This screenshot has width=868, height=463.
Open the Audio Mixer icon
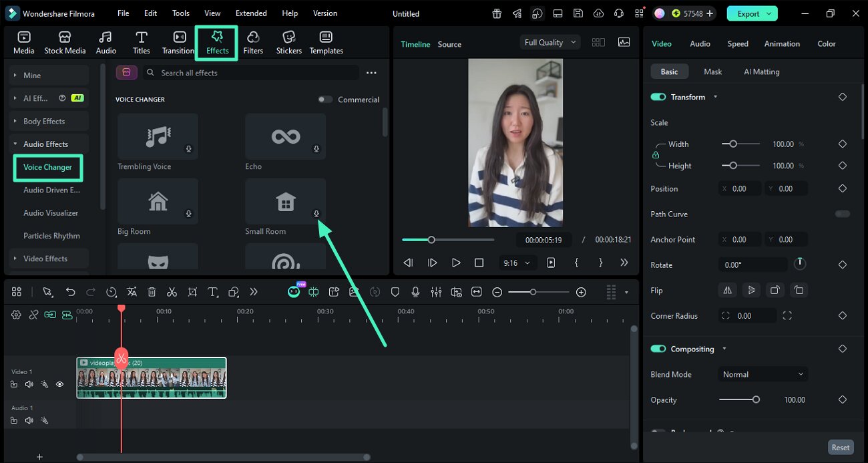436,292
